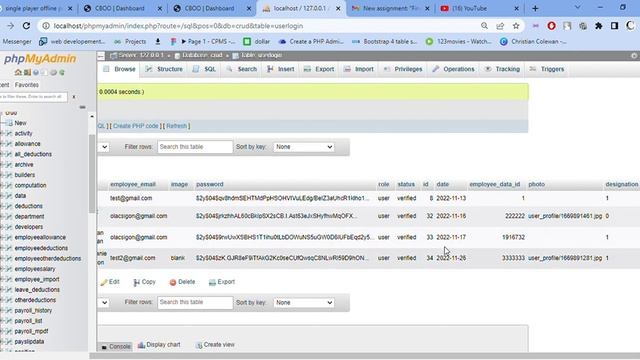The image size is (640, 360).
Task: Clear the sidebar table filter with the x
Action: click(x=74, y=97)
